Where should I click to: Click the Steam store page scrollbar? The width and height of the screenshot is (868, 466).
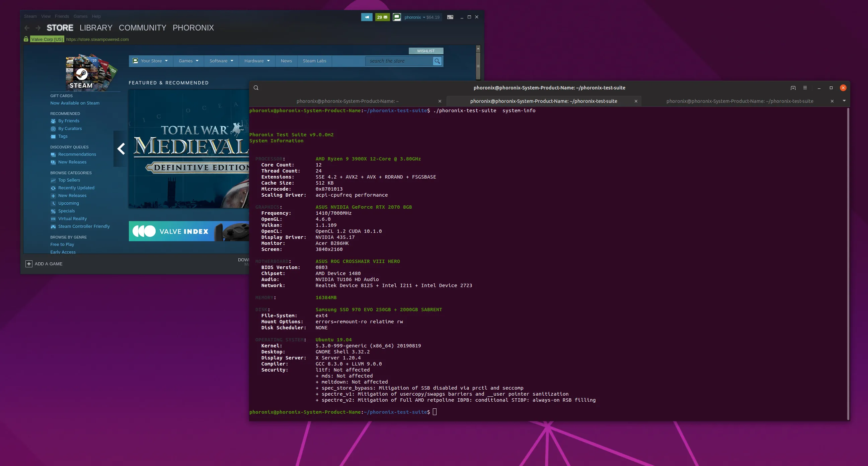478,66
